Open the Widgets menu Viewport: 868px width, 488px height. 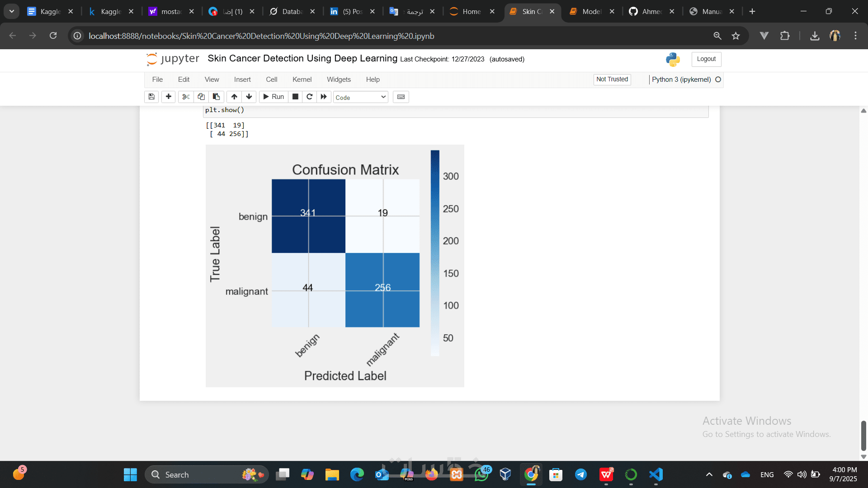(339, 80)
